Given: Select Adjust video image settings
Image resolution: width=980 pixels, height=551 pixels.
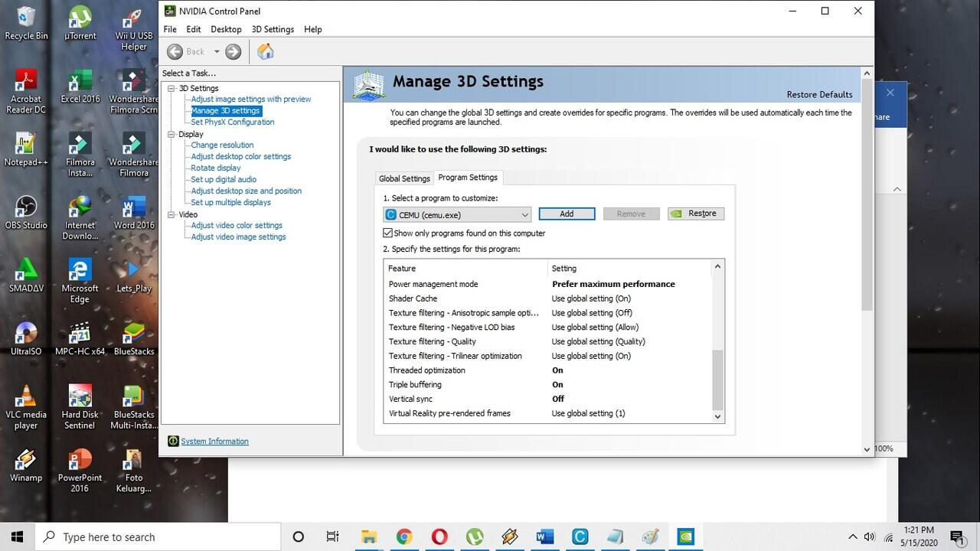Looking at the screenshot, I should click(238, 236).
